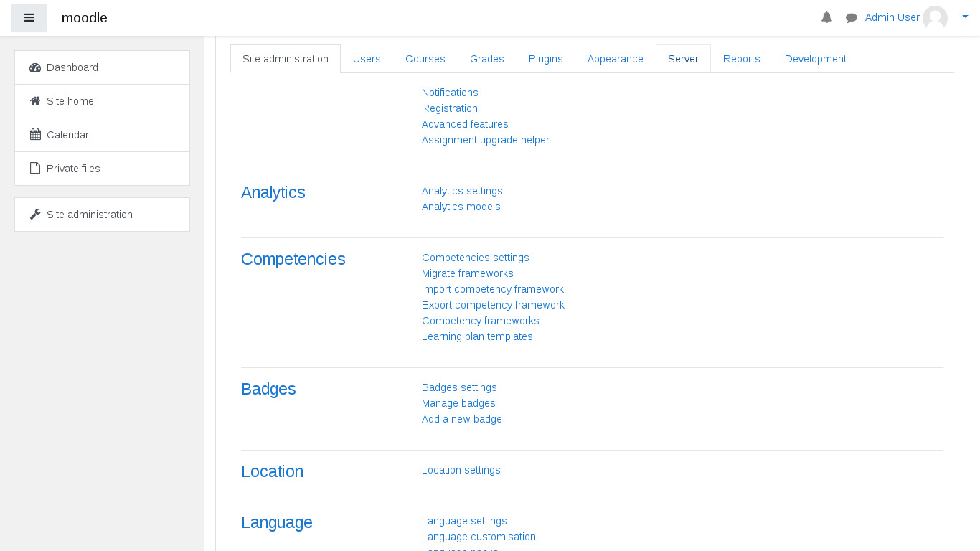Toggle the hamburger side panel button
This screenshot has width=980, height=551.
coord(29,18)
